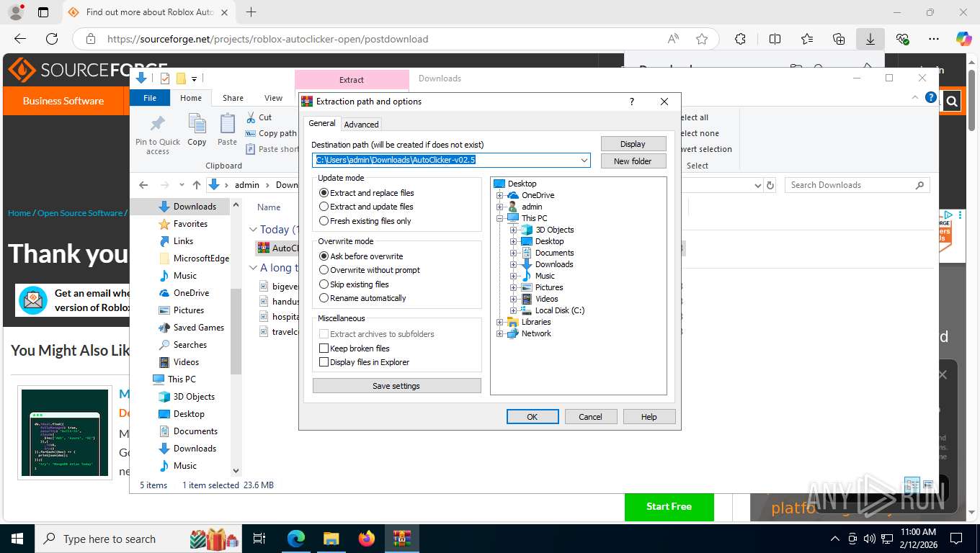Click the Help button in dialog

pyautogui.click(x=649, y=417)
